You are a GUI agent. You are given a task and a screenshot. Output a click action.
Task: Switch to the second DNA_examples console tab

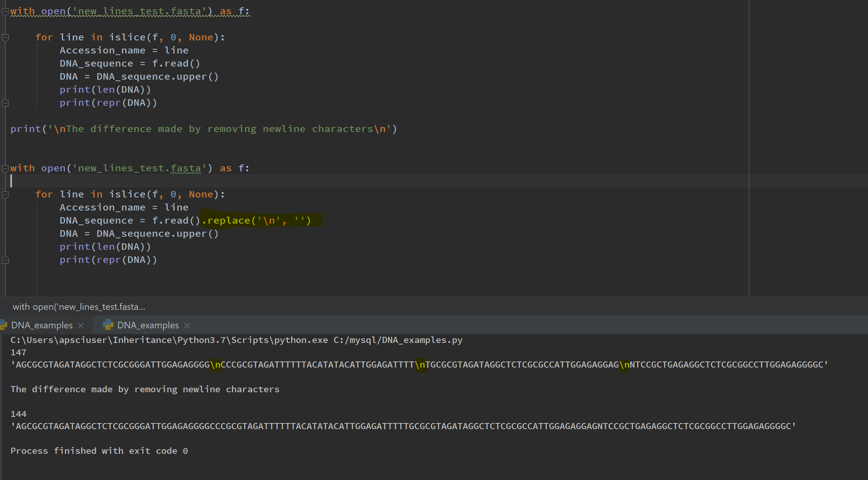point(148,325)
